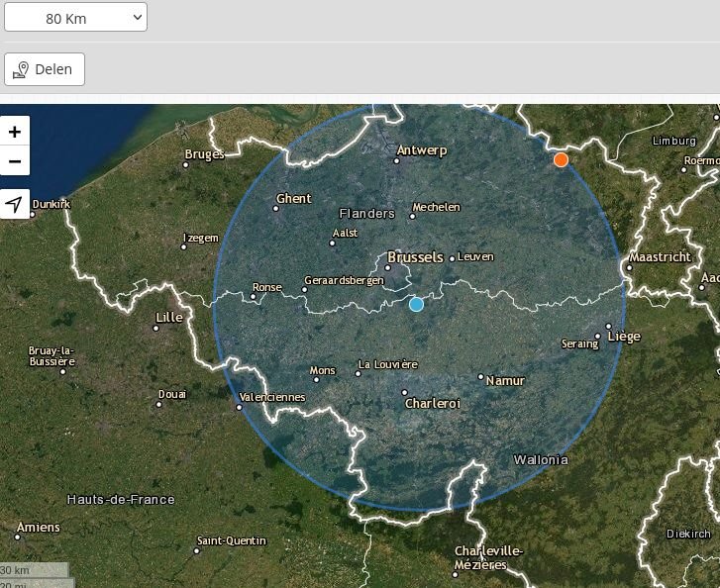720x588 pixels.
Task: Open the 80 Km radius dropdown
Action: tap(75, 17)
